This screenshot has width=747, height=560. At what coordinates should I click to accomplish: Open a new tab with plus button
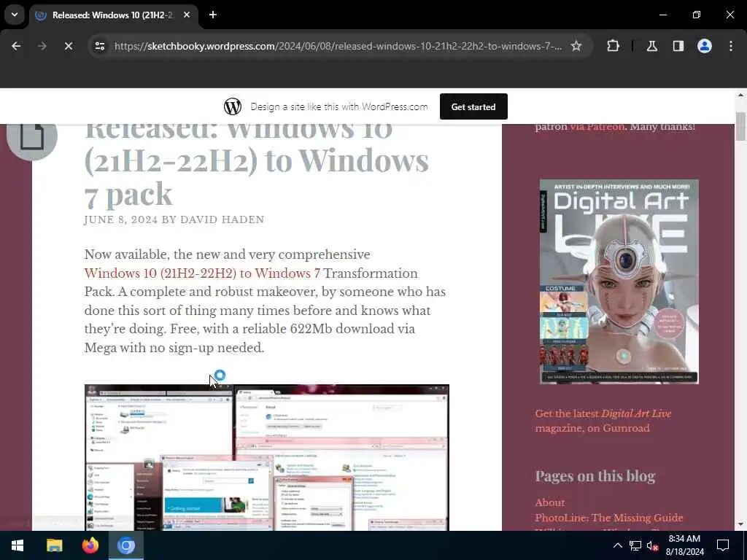pos(213,15)
